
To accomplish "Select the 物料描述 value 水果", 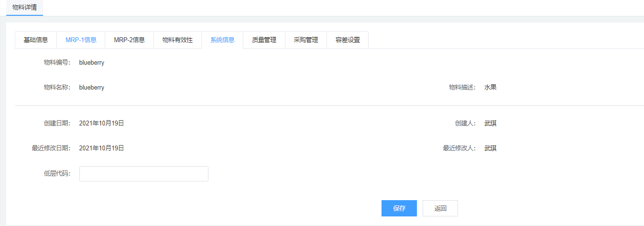I will [491, 88].
